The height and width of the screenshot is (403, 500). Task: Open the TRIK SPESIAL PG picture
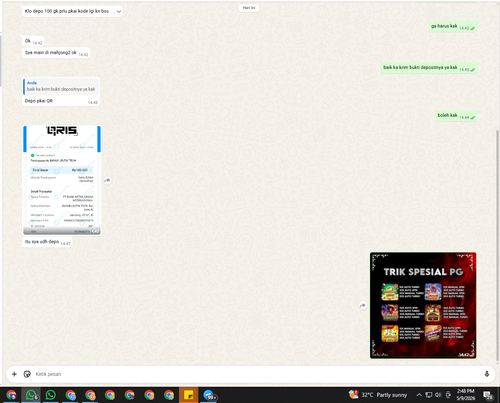423,305
